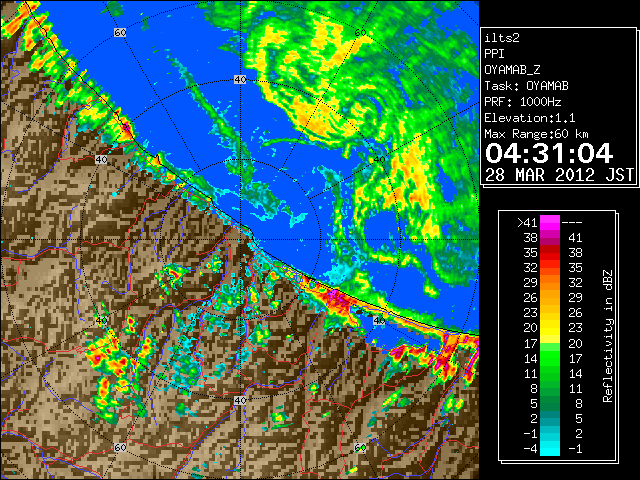Click the Reflectivity in dBZ legend title
The width and height of the screenshot is (640, 480).
[x=608, y=336]
